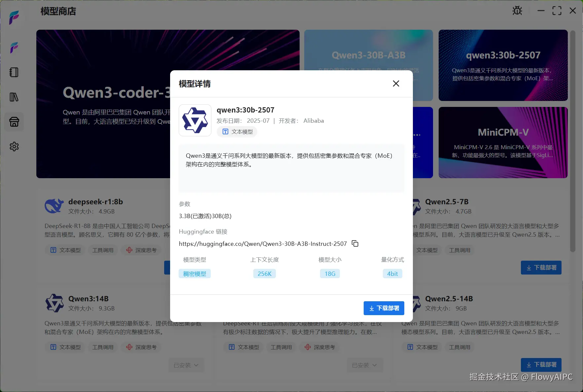The height and width of the screenshot is (392, 583).
Task: Click the qwen3:30b-2507 title in the dialog
Action: (x=245, y=110)
